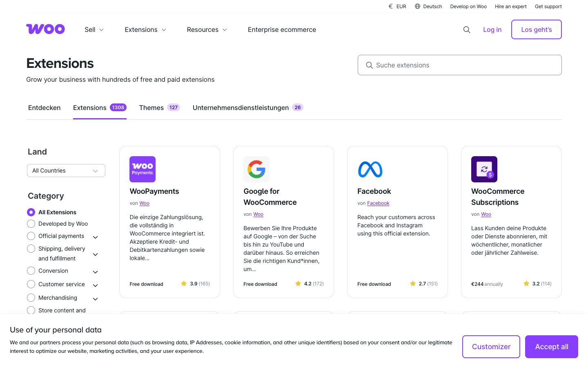The height and width of the screenshot is (368, 588).
Task: Click the Facebook Meta logo icon
Action: click(x=370, y=169)
